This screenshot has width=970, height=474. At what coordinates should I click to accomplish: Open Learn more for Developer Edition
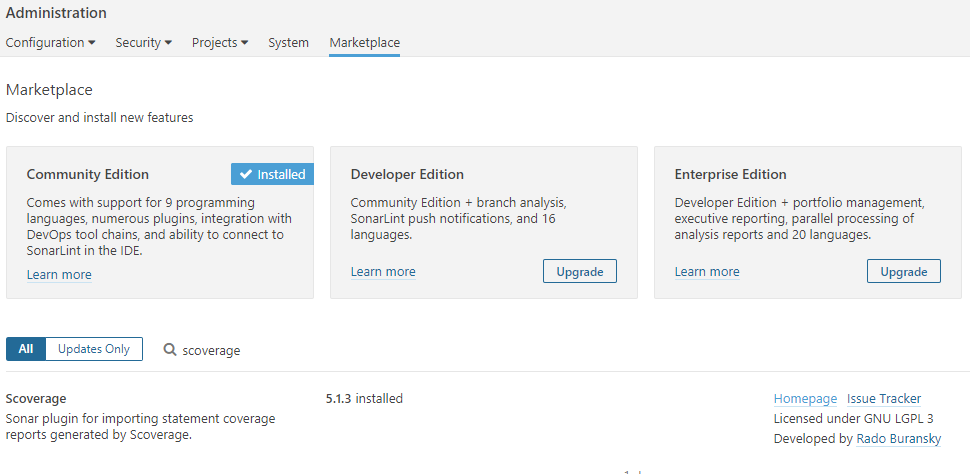[x=383, y=272]
